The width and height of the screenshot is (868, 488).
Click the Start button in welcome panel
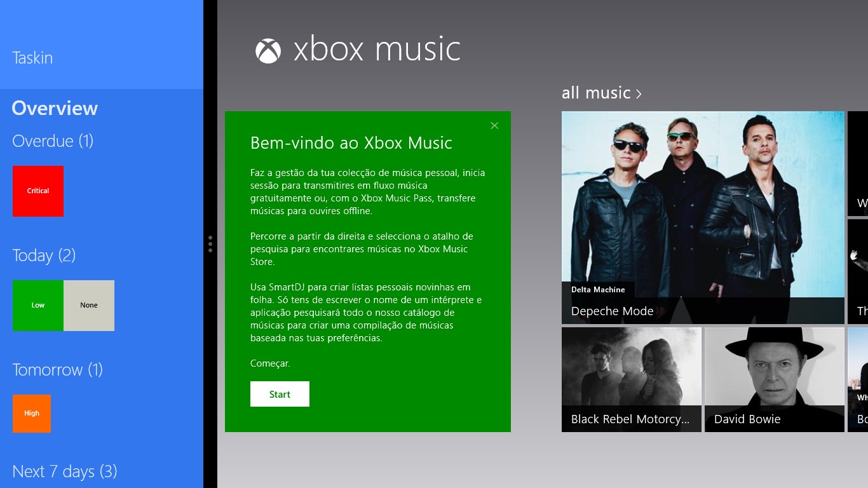click(x=280, y=394)
